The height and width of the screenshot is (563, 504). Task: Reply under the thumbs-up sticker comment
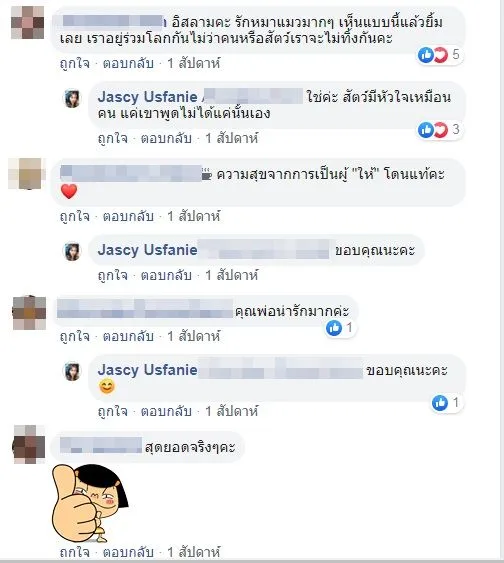[x=128, y=552]
